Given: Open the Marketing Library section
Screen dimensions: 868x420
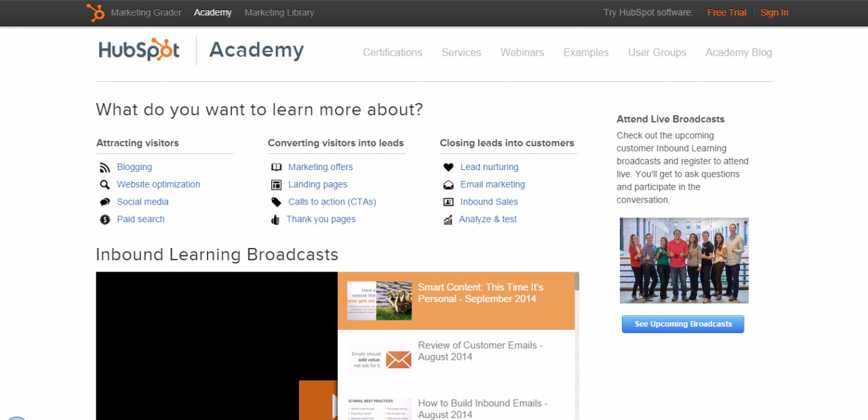Looking at the screenshot, I should [x=279, y=12].
